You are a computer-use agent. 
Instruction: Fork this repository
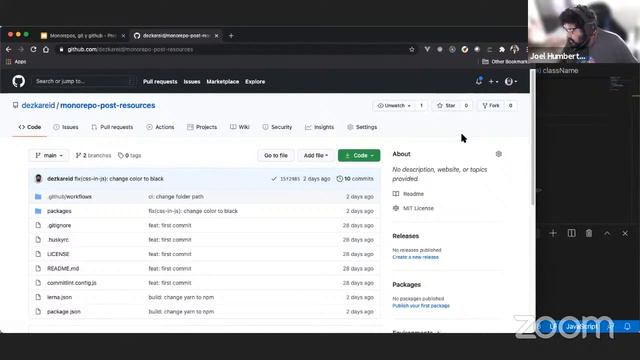pos(491,106)
